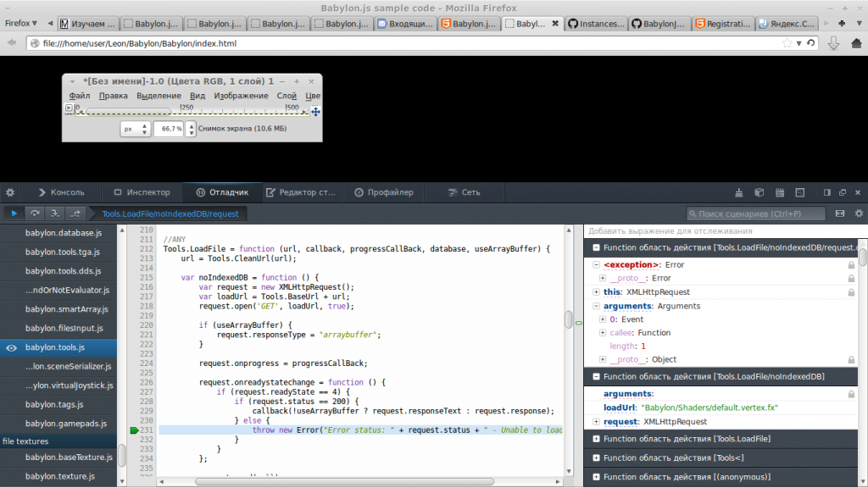This screenshot has height=488, width=868.
Task: Expand Function scope [Tools.LoadFile]
Action: [596, 439]
